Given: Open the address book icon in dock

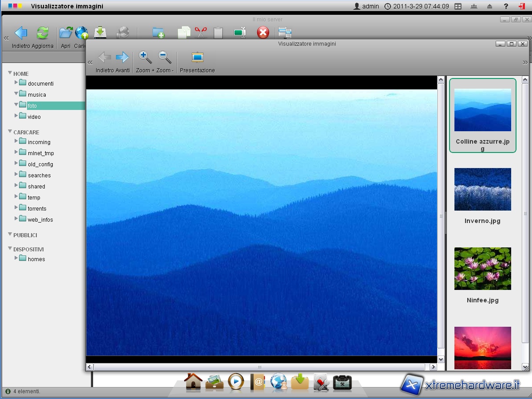Looking at the screenshot, I should 258,382.
